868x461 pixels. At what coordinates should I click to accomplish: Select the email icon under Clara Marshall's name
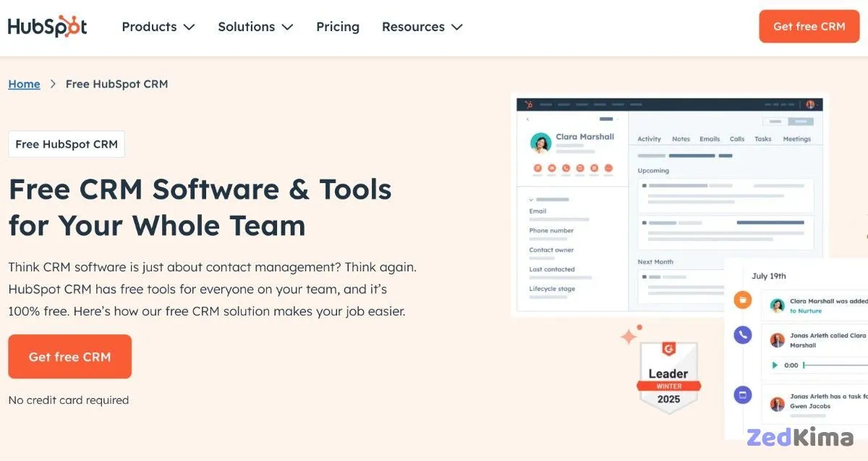tap(552, 169)
